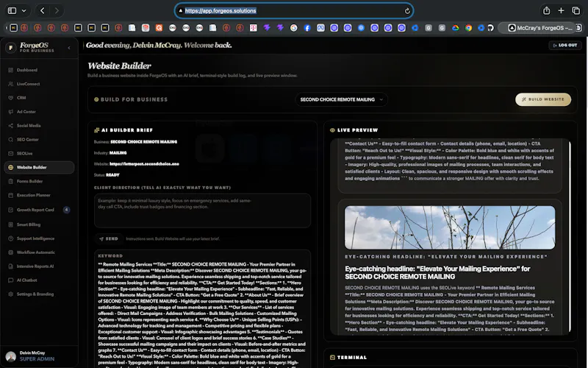
Task: Open AI Chatbot via its chat icon
Action: pos(10,280)
